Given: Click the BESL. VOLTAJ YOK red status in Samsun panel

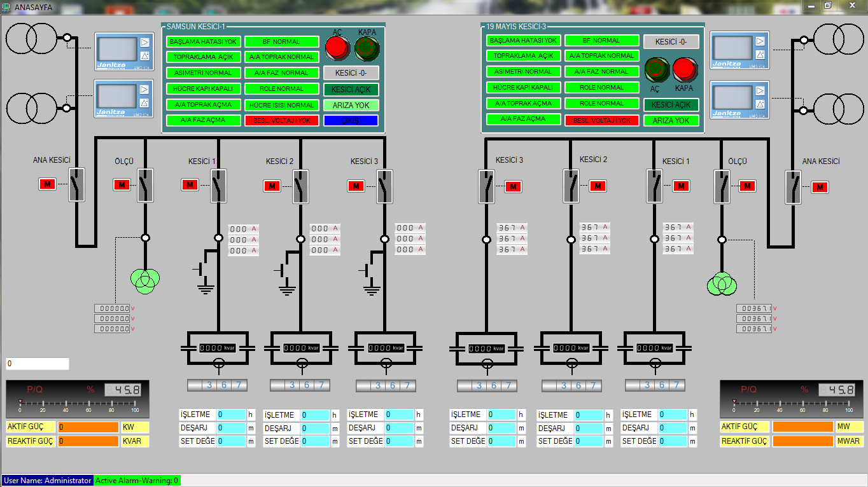Looking at the screenshot, I should tap(282, 120).
